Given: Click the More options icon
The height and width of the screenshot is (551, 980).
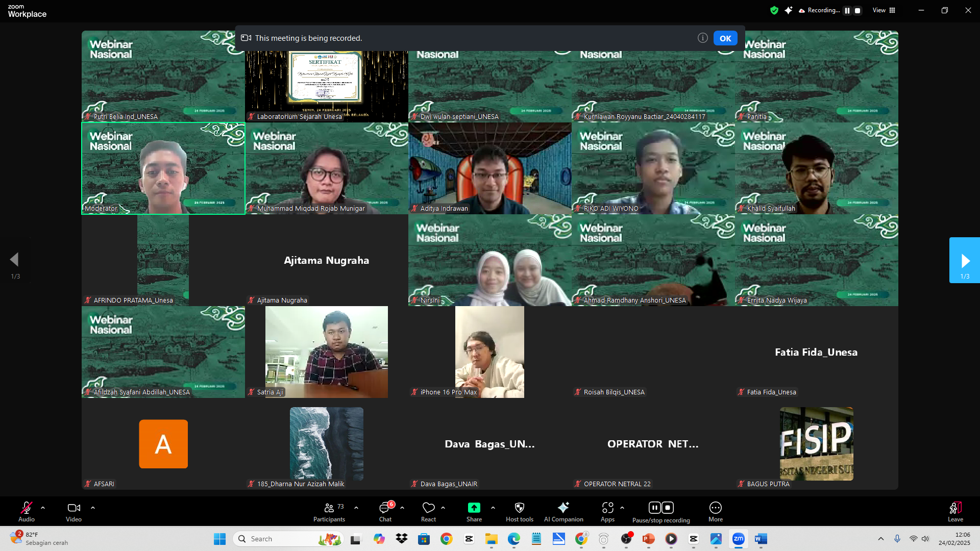Looking at the screenshot, I should click(715, 508).
